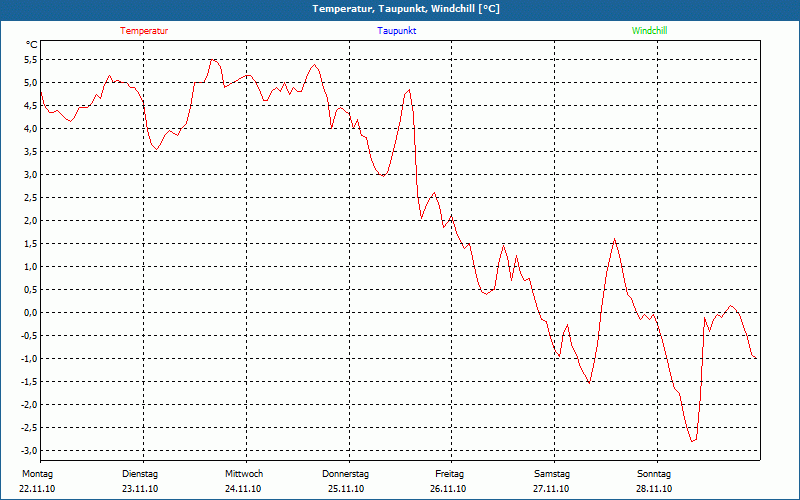Click the 0,0 y-axis value
Image resolution: width=800 pixels, height=500 pixels.
tap(31, 312)
